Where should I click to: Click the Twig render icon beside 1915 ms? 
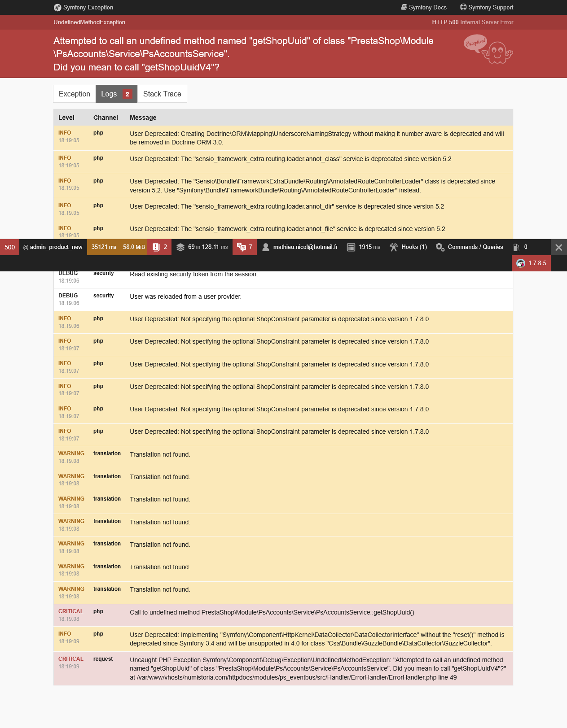pyautogui.click(x=351, y=247)
